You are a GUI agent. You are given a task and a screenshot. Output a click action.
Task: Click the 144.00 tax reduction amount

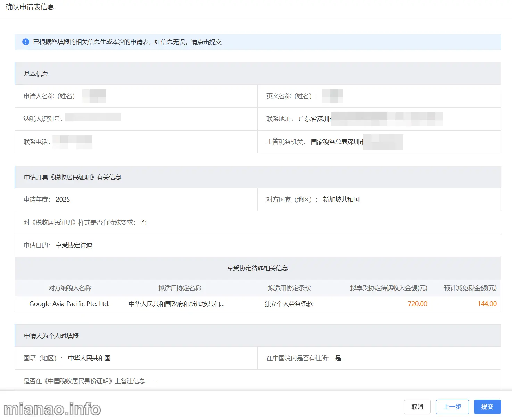pos(487,304)
